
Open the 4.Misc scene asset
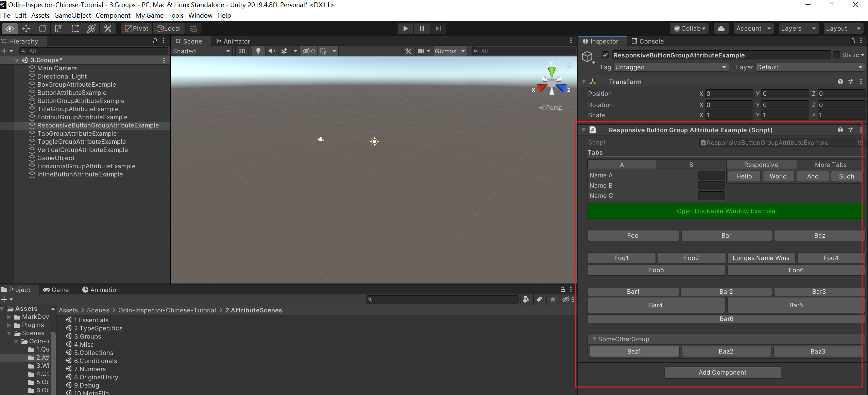[x=84, y=345]
